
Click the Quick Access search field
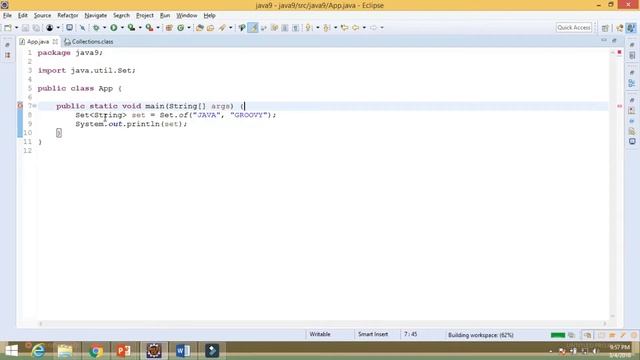[574, 28]
